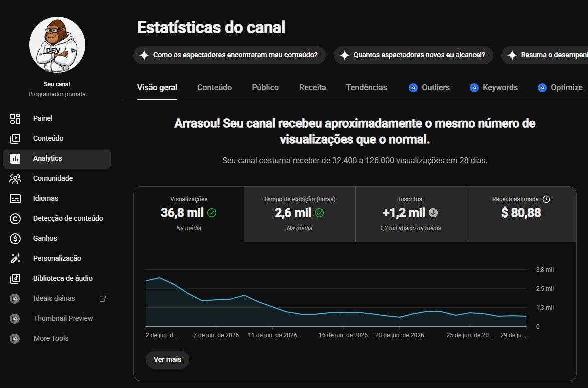Click the sparkle icon on 'Resuma o desempenho' chip
Image resolution: width=588 pixels, height=388 pixels.
click(x=512, y=55)
